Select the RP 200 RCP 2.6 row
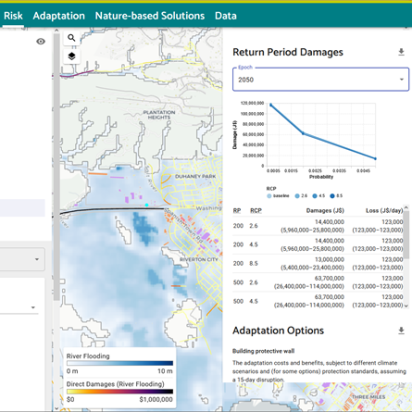 tap(318, 226)
